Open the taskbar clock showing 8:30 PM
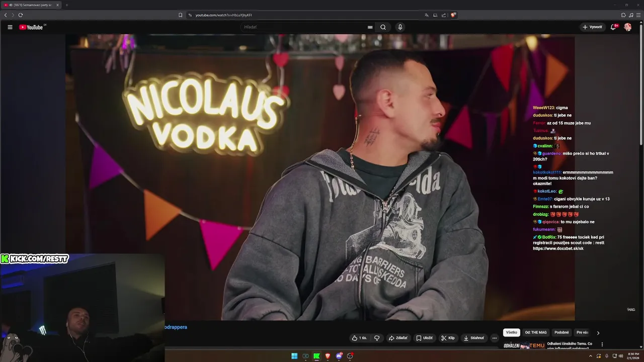This screenshot has height=362, width=644. [x=633, y=356]
